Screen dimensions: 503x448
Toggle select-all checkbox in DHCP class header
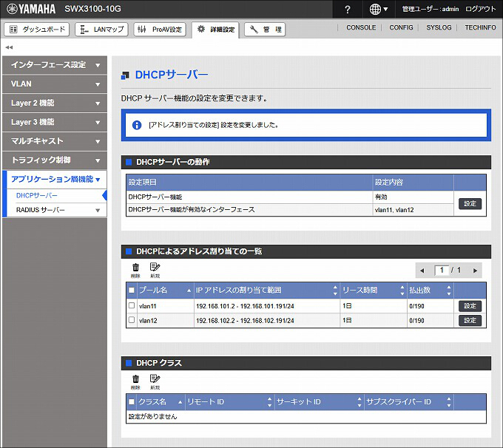[x=132, y=402]
